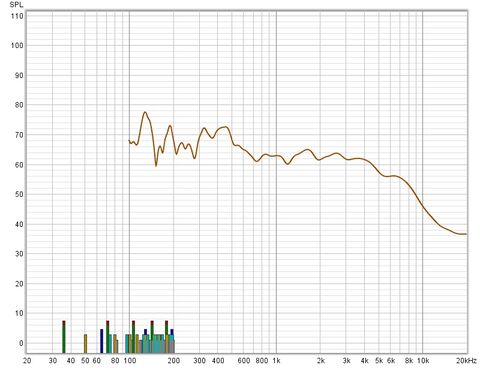Select the 20 Hz frequency axis label
This screenshot has width=480, height=368.
point(27,360)
